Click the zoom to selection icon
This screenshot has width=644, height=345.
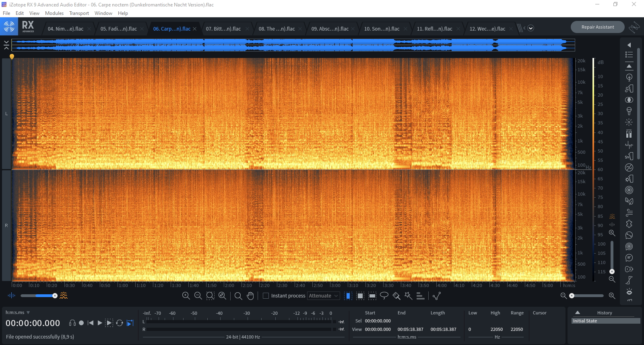[210, 296]
